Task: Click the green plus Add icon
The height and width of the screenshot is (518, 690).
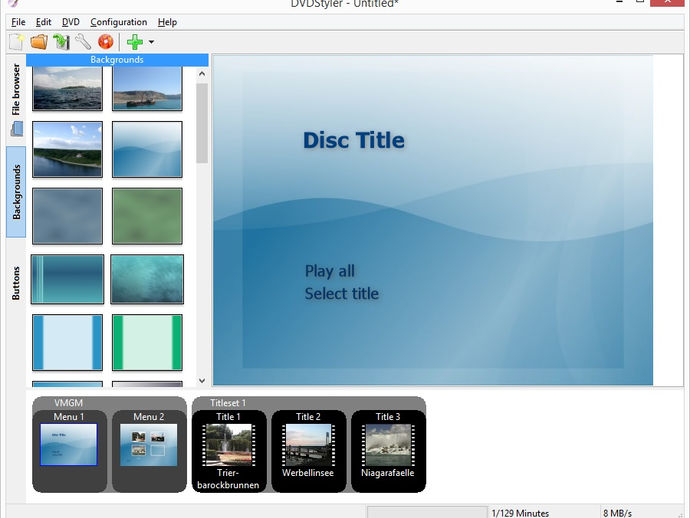Action: click(135, 42)
